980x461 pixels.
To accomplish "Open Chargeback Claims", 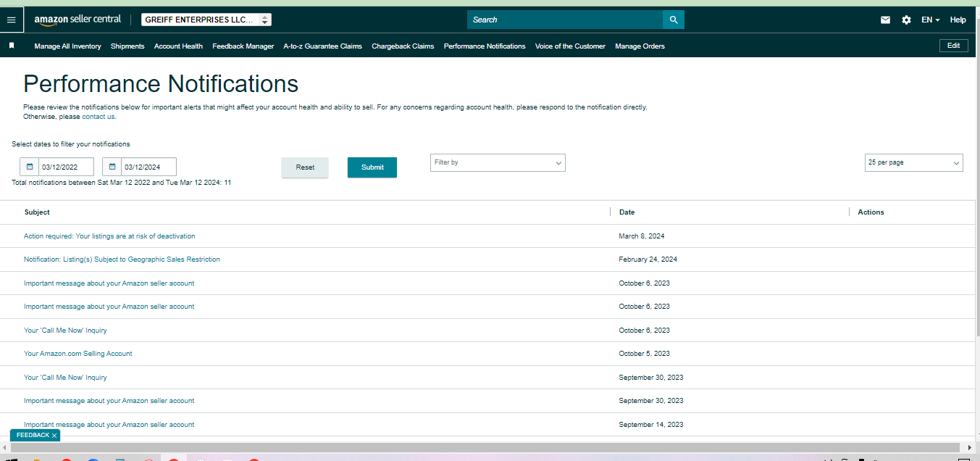I will (x=403, y=46).
